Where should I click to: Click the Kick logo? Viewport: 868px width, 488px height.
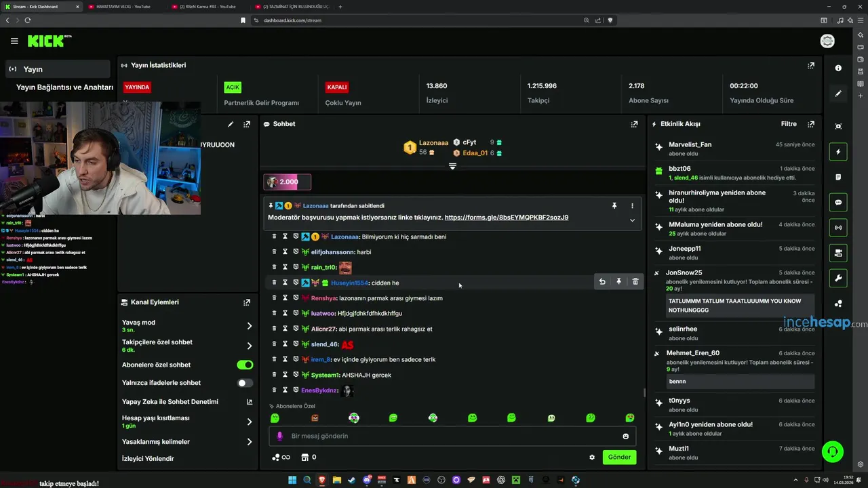click(50, 41)
